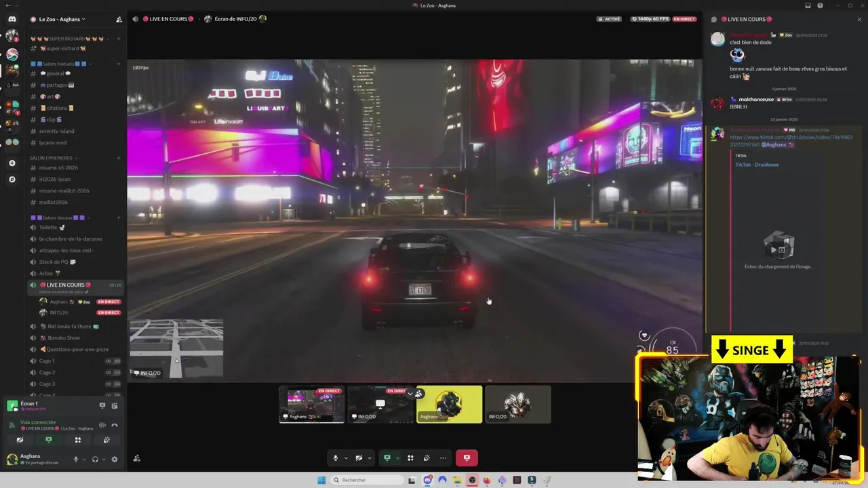Open Discover servers compass icon

coord(12,180)
